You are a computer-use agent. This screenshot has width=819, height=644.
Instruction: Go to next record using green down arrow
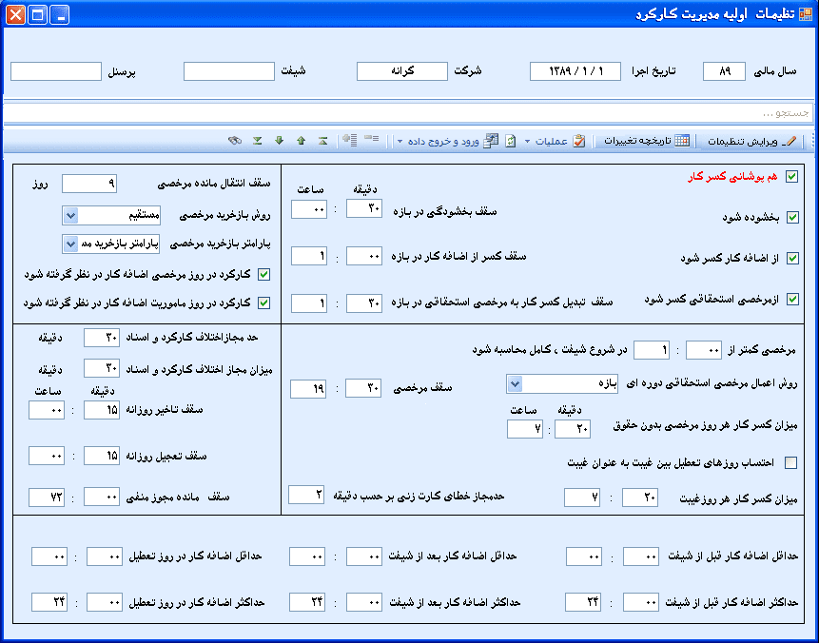[x=279, y=141]
